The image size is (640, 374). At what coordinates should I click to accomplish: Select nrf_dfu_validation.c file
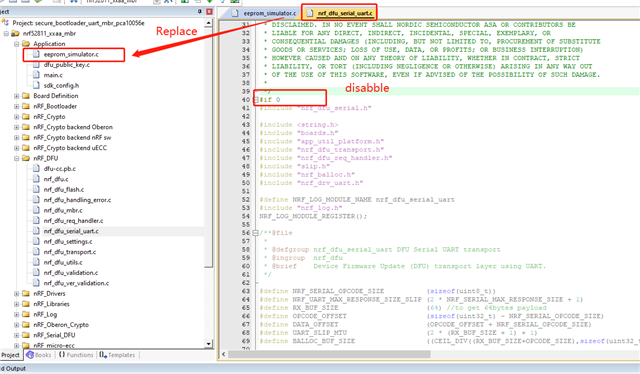(71, 273)
